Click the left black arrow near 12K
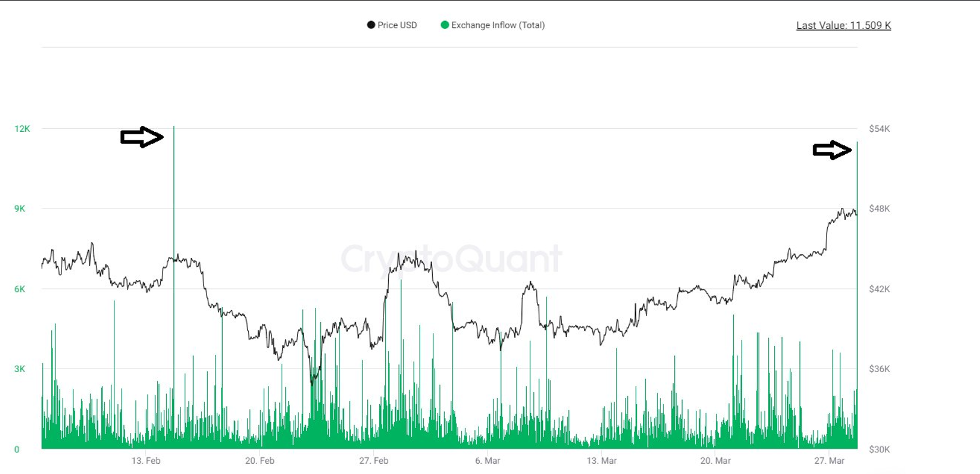Image resolution: width=980 pixels, height=474 pixels. [141, 137]
